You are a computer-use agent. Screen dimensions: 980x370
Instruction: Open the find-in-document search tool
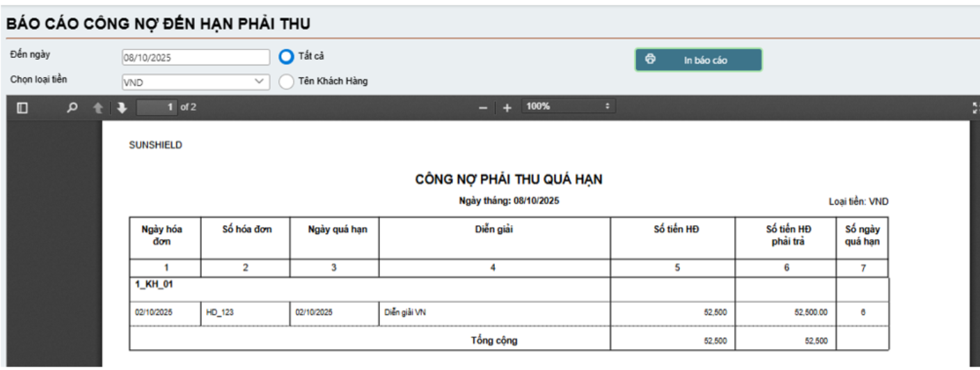pos(72,108)
